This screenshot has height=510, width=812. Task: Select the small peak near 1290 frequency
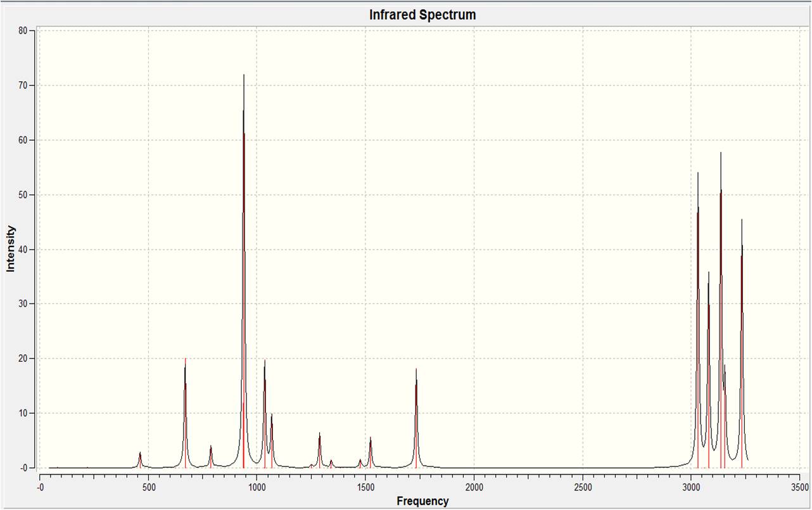coord(320,450)
